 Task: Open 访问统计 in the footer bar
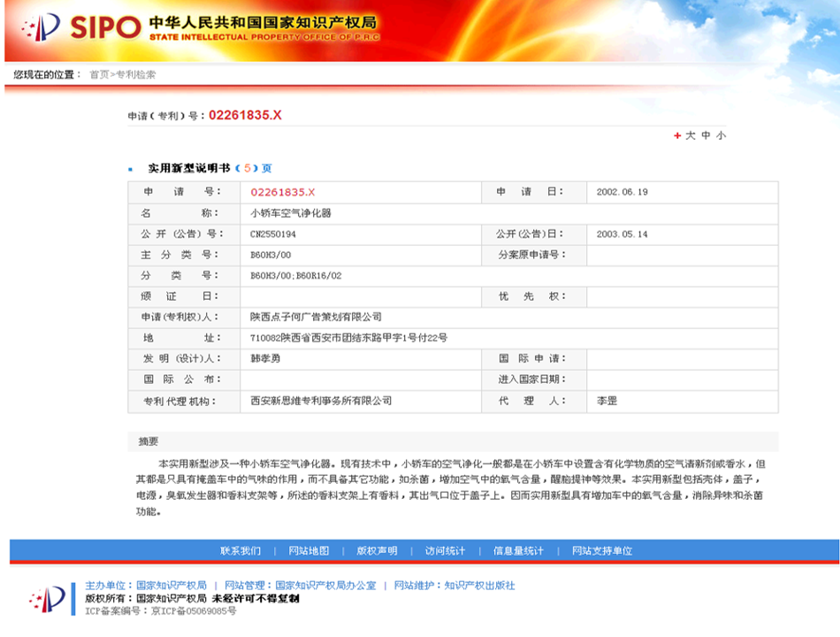pos(445,550)
